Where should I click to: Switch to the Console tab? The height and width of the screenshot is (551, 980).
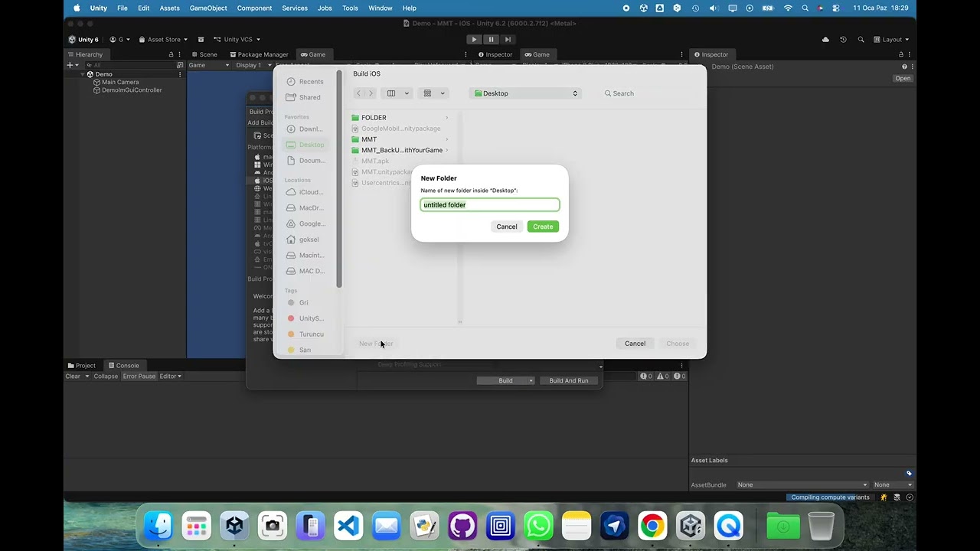click(x=123, y=365)
